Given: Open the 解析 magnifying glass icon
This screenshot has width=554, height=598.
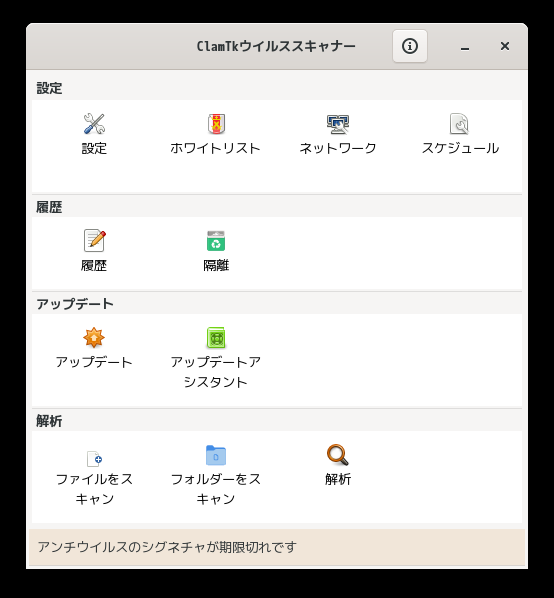Looking at the screenshot, I should pyautogui.click(x=338, y=455).
